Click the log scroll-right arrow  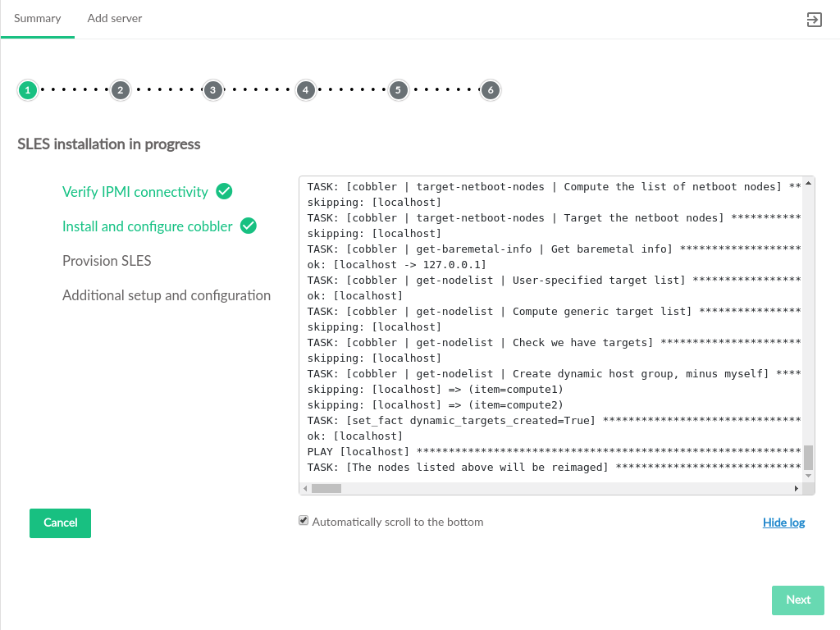(796, 488)
